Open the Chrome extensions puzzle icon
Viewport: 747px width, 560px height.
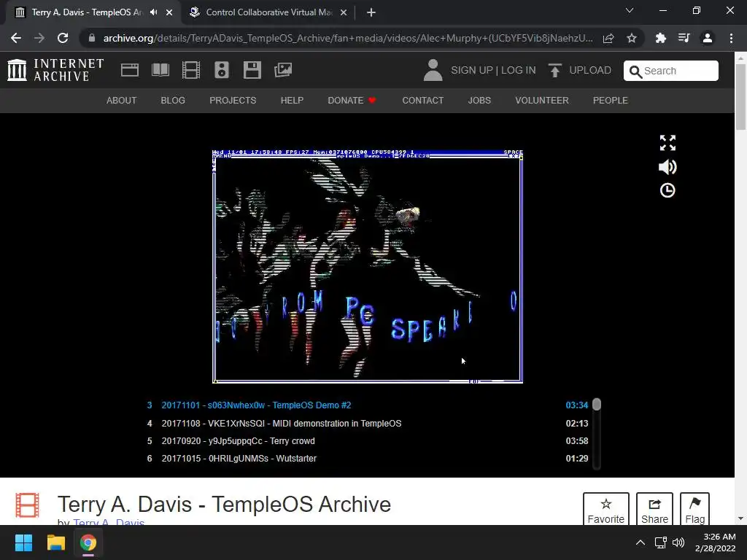pyautogui.click(x=660, y=38)
